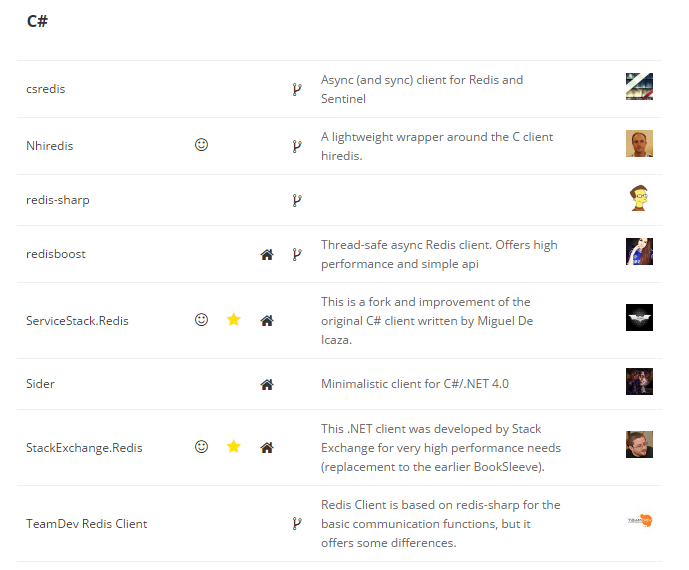Screen dimensions: 689x570
Task: Click the Sider client name
Action: pos(40,384)
